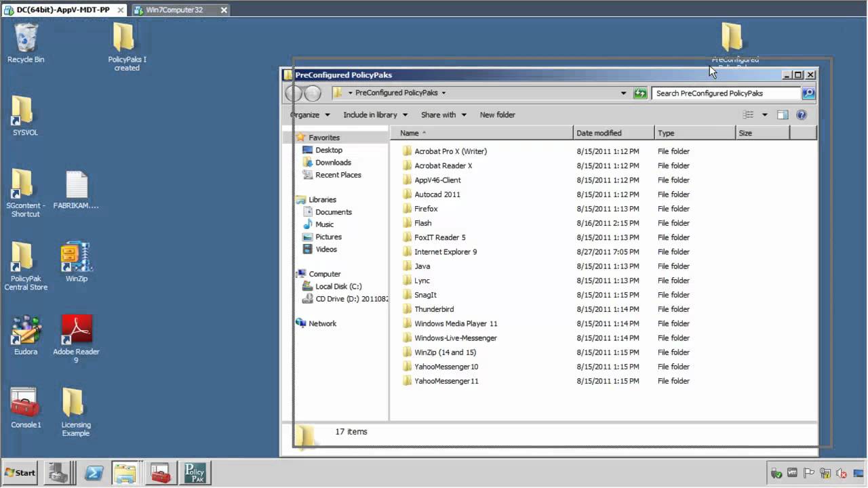Click the arrow after PreConfigured PolicyPaks breadcrumb

443,93
